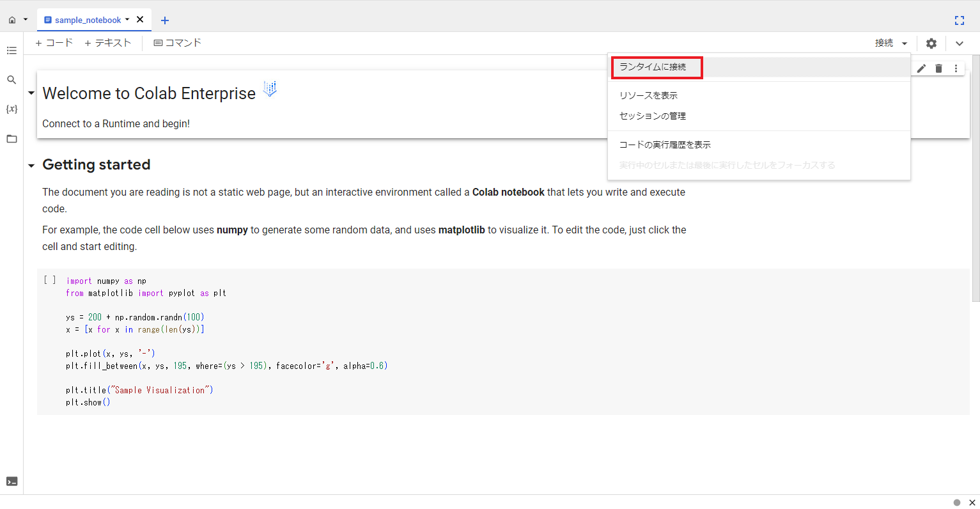
Task: Open the terminal icon at bottom left
Action: click(x=12, y=482)
